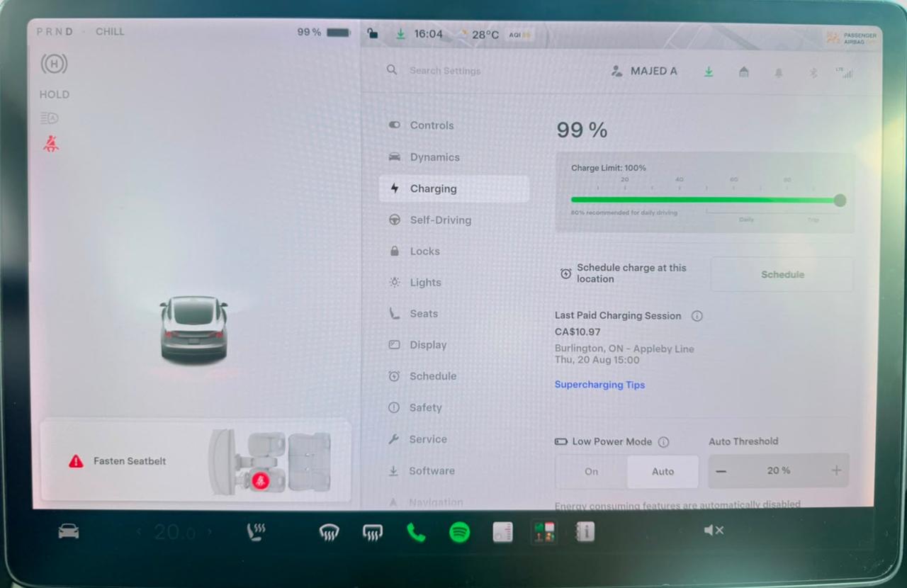907x588 pixels.
Task: Launch the Spotify app
Action: (x=460, y=533)
